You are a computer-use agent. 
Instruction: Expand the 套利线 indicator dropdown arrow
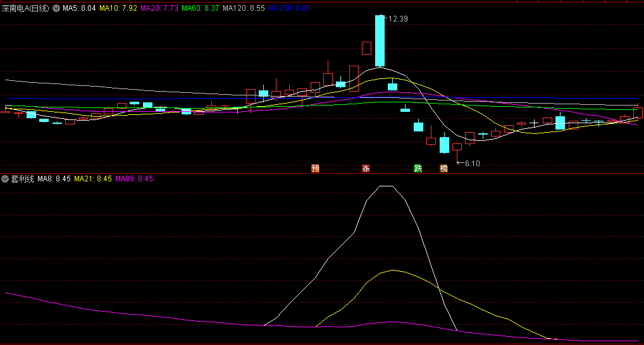click(5, 179)
